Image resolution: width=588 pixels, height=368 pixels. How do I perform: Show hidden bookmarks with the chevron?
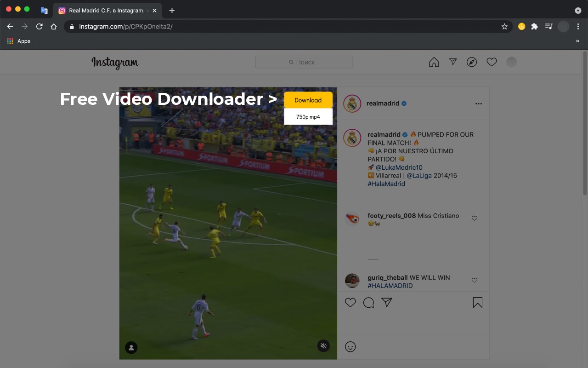[577, 41]
